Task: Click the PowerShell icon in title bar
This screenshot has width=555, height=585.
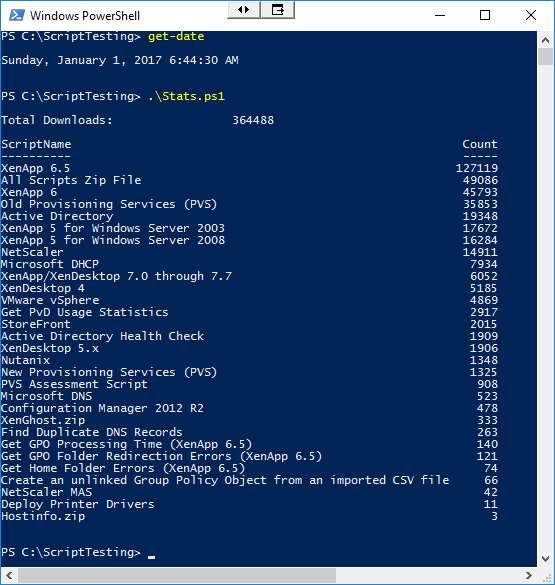Action: coord(16,15)
